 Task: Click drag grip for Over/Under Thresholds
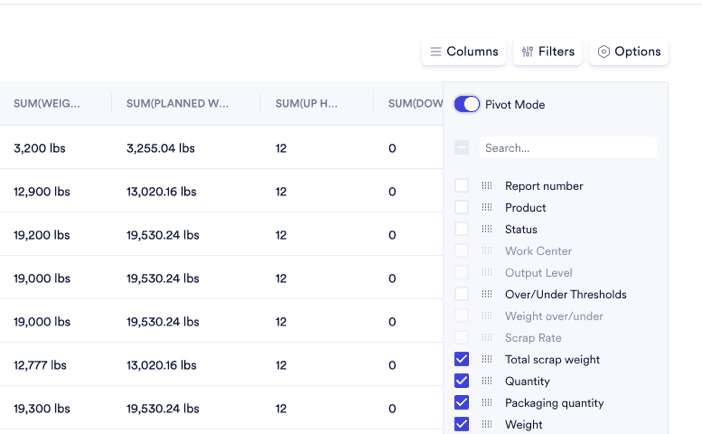[x=487, y=295]
